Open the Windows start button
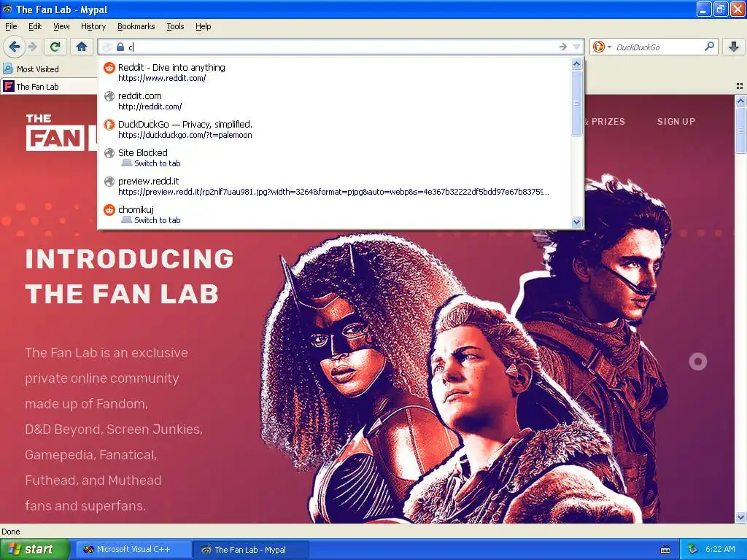Image resolution: width=747 pixels, height=560 pixels. click(x=35, y=550)
